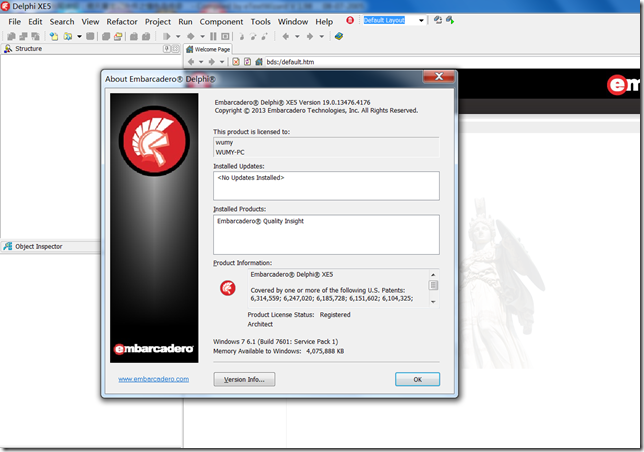Image resolution: width=644 pixels, height=452 pixels.
Task: Click Welcome Page browser Forward arrow
Action: [212, 62]
